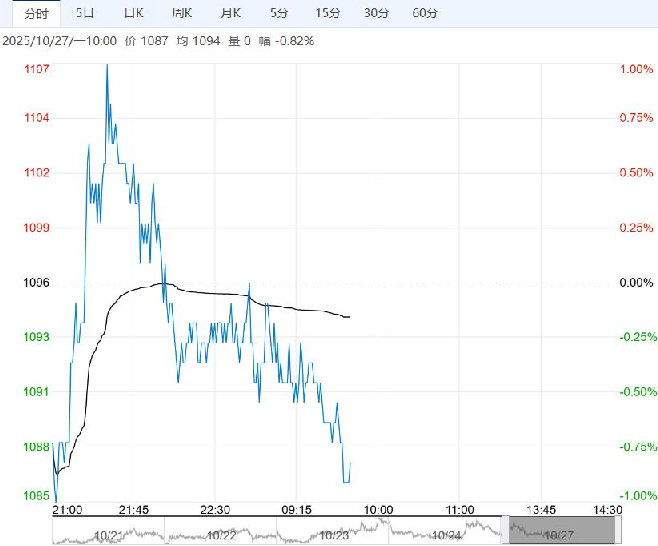Click the 0.00% label on the right axis

point(636,283)
